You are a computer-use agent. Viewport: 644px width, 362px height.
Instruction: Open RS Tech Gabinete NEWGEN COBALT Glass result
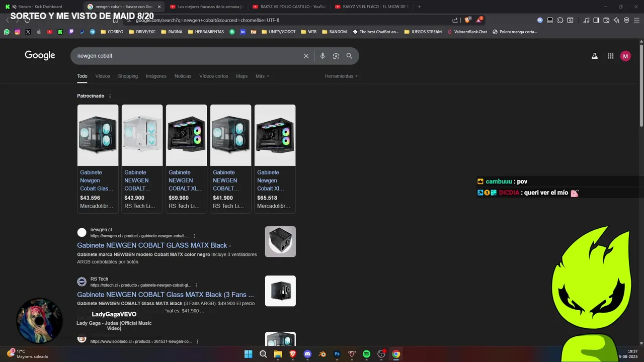pyautogui.click(x=166, y=295)
